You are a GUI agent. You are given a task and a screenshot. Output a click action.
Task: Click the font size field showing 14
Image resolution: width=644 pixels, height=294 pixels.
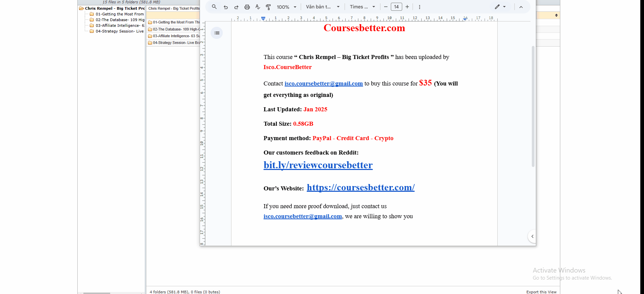(396, 7)
